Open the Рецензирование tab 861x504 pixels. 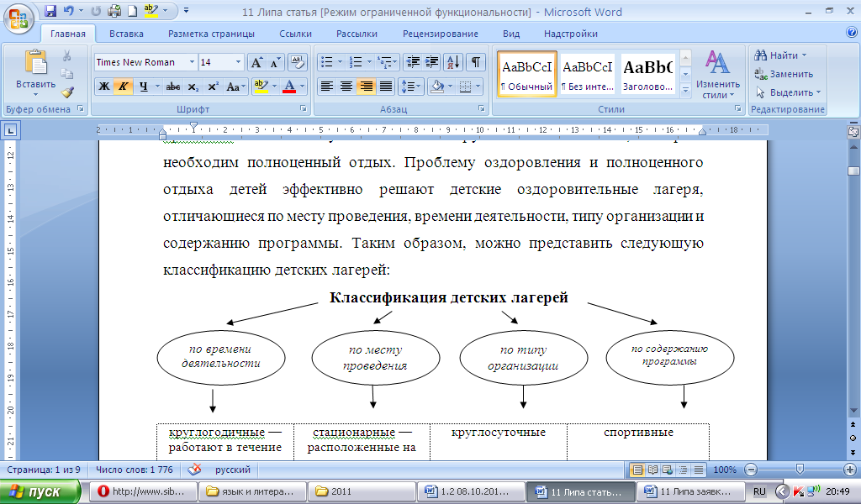click(441, 34)
